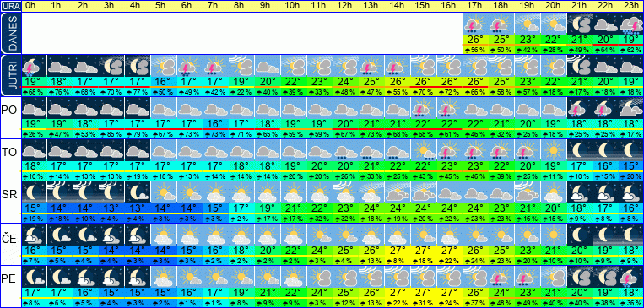Click the PO 3h 85% precipitation value

click(111, 134)
